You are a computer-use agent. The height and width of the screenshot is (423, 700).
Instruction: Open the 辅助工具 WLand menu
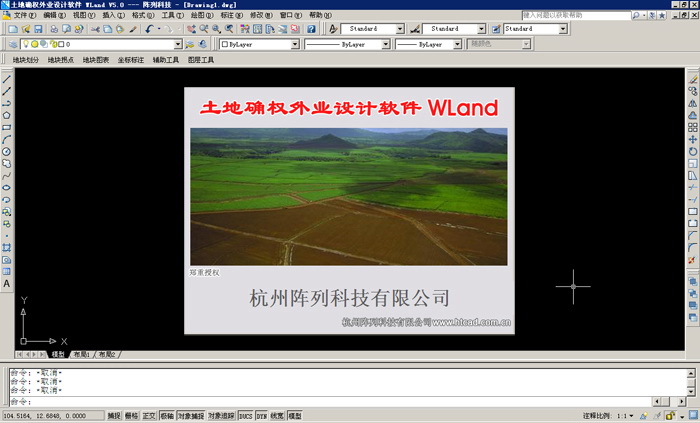point(166,60)
